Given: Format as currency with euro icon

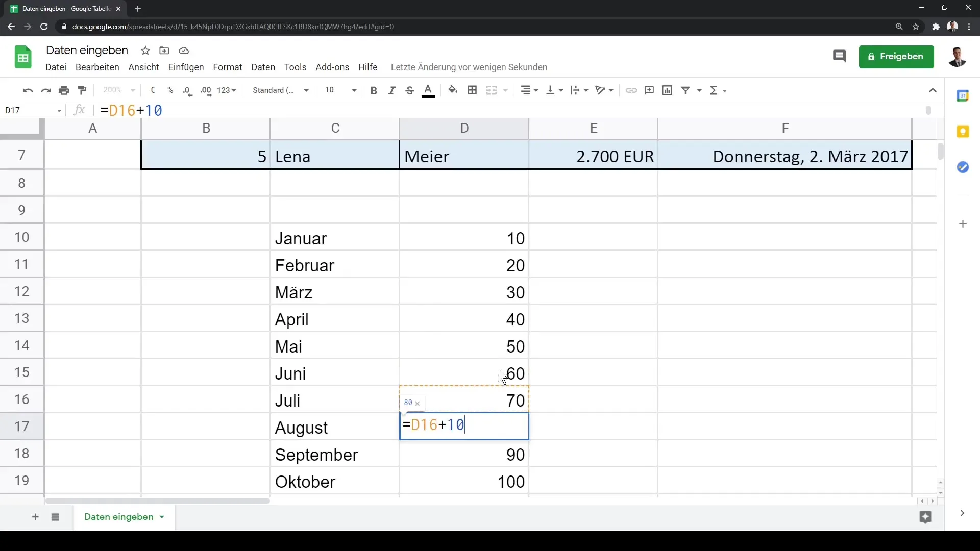Looking at the screenshot, I should [153, 90].
